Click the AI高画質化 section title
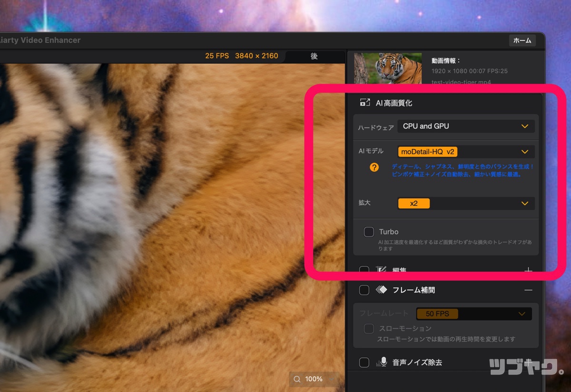The width and height of the screenshot is (571, 392). [x=394, y=102]
